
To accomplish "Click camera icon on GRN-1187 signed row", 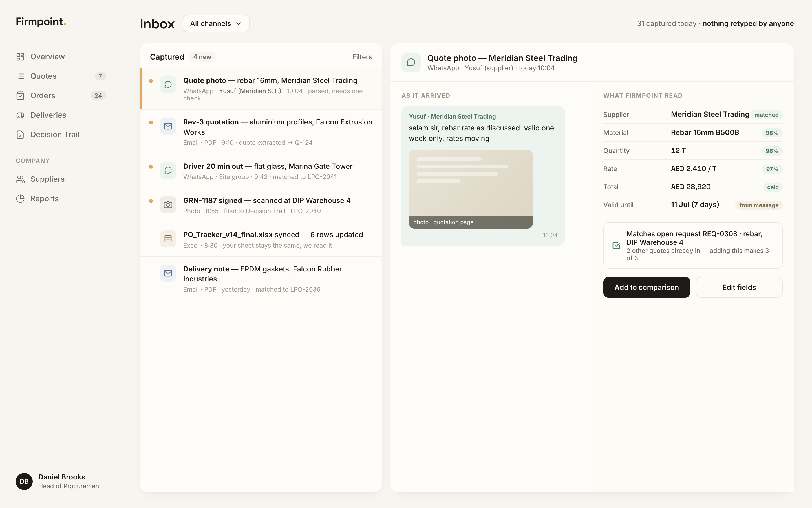I will tap(168, 205).
